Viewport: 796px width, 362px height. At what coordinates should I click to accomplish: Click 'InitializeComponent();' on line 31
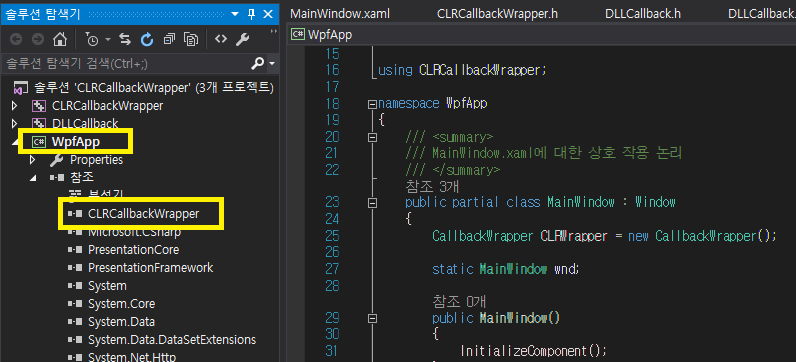[534, 351]
